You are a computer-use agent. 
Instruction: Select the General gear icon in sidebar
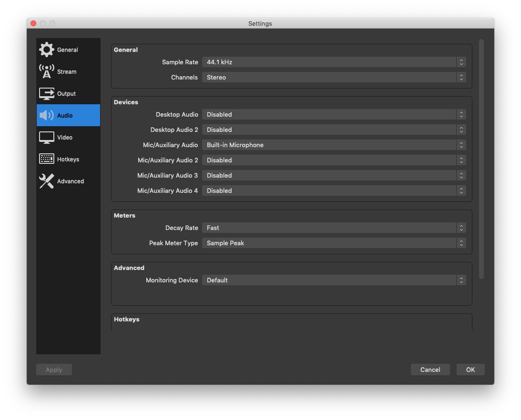46,50
